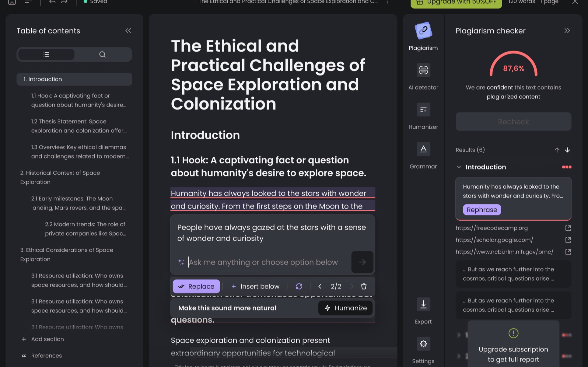Go to next plagiarism result arrow
588x367 pixels.
coord(567,150)
